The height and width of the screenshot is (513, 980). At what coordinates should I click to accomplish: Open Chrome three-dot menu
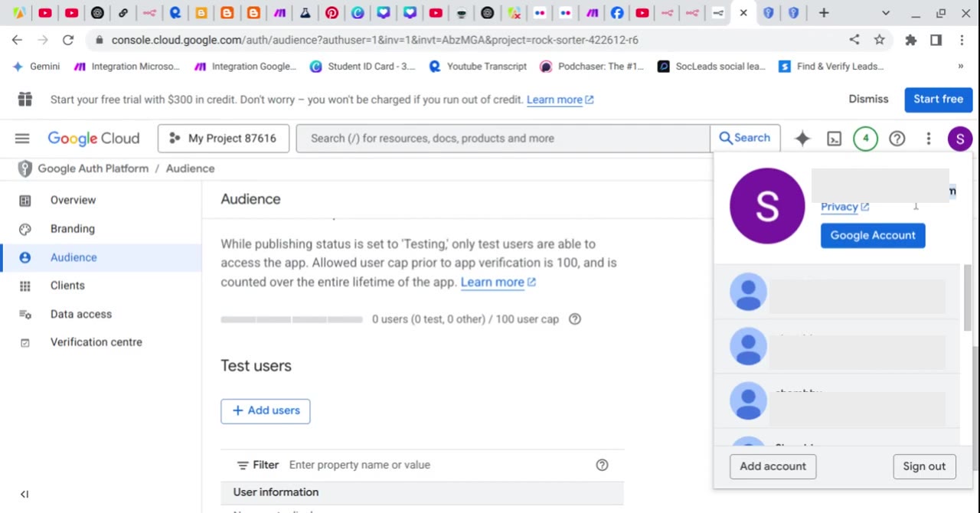tap(962, 40)
